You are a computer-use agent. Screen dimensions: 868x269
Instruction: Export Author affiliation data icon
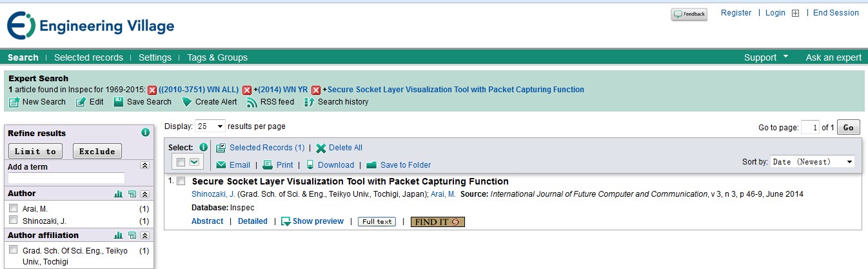[x=132, y=235]
